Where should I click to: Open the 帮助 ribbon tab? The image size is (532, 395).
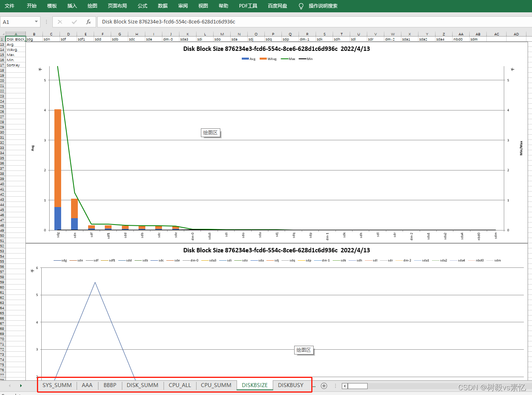tap(224, 6)
